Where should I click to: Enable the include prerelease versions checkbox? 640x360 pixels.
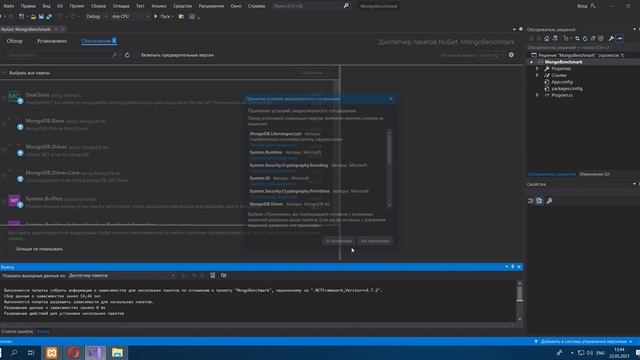137,55
